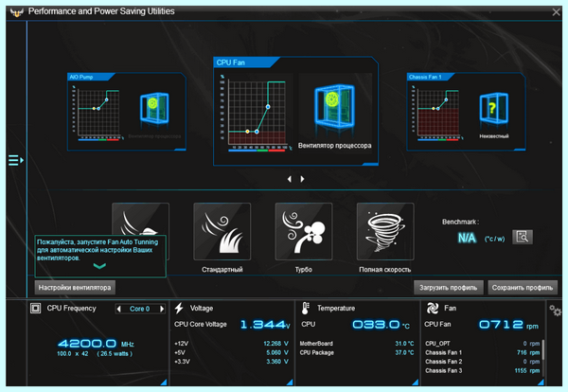
Task: Click the CPU_OPT fan row
Action: click(482, 344)
